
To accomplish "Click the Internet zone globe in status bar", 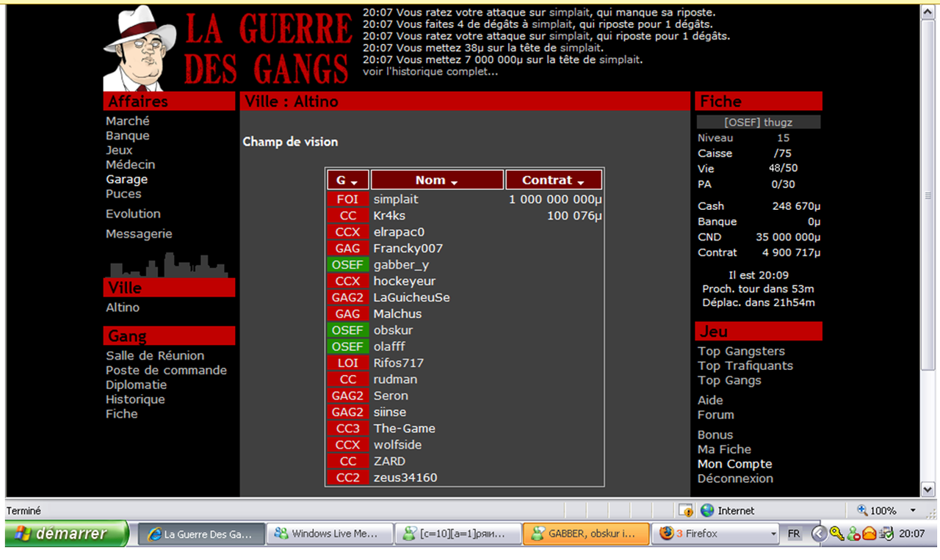I will coord(706,510).
